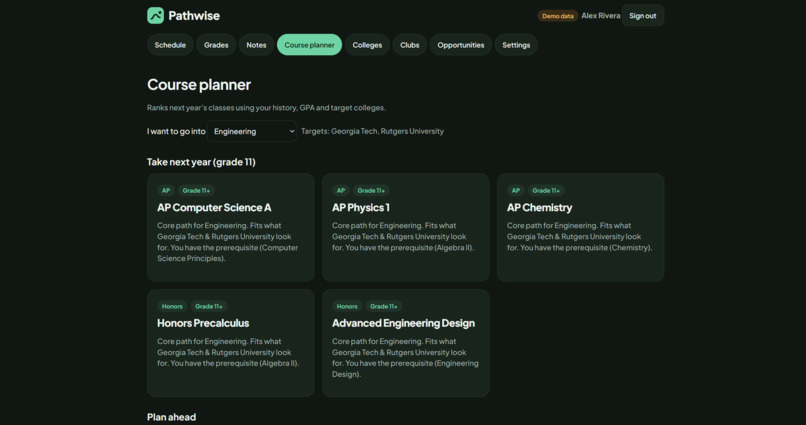Select the Advanced Engineering Design card

(x=406, y=343)
